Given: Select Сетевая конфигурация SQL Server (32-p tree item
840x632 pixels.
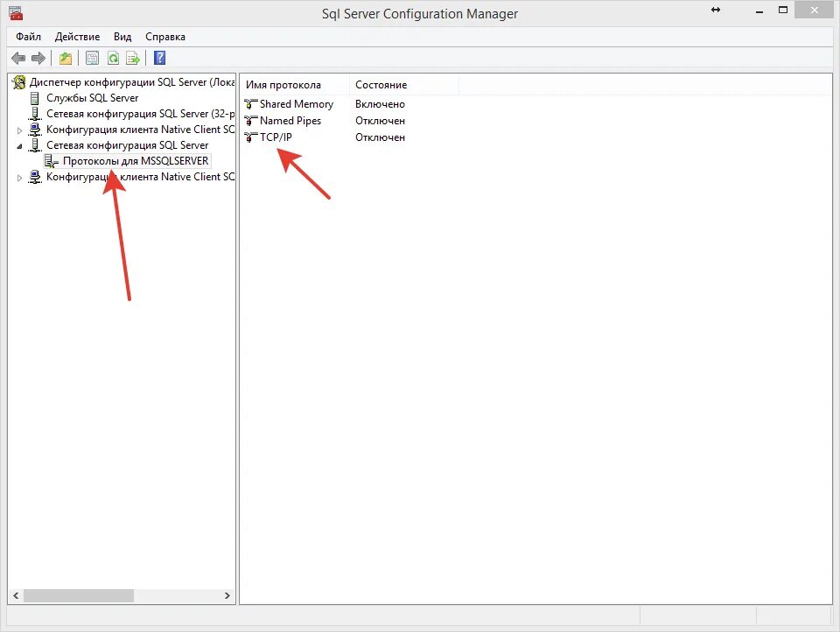Looking at the screenshot, I should tap(140, 114).
